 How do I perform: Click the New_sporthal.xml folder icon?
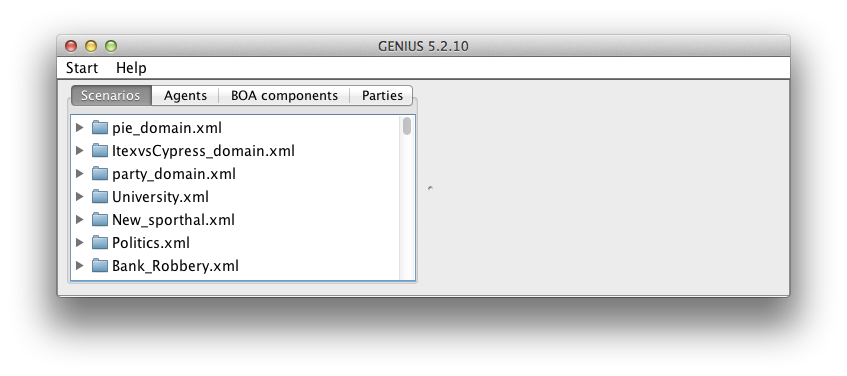coord(100,219)
